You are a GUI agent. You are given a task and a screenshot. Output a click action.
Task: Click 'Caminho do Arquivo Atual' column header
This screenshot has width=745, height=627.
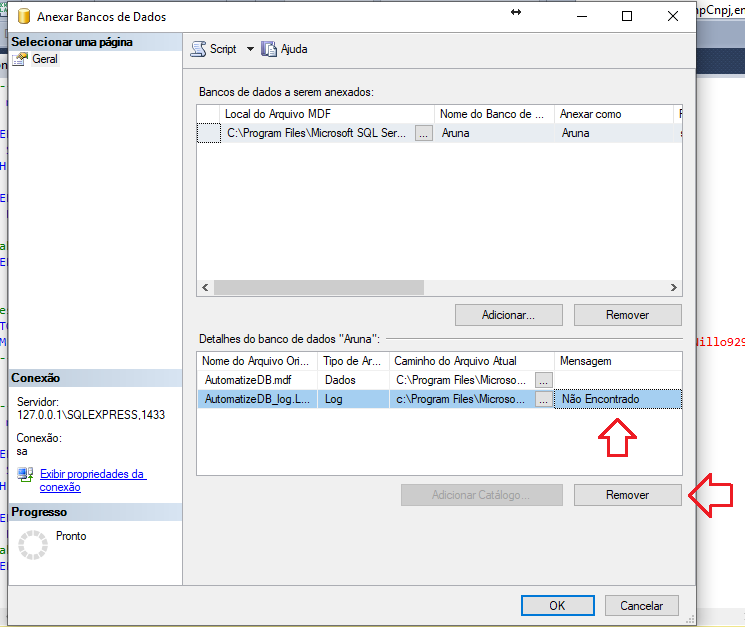click(472, 361)
